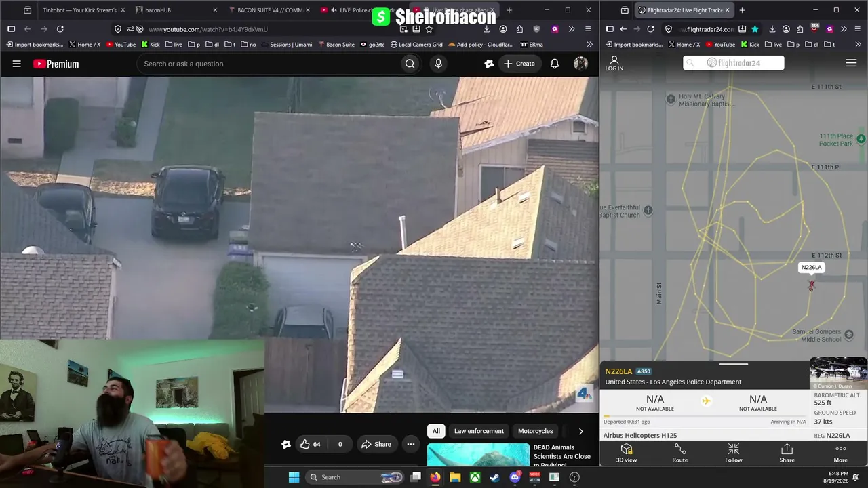Start voice search with the microphone
This screenshot has width=868, height=488.
tap(438, 64)
